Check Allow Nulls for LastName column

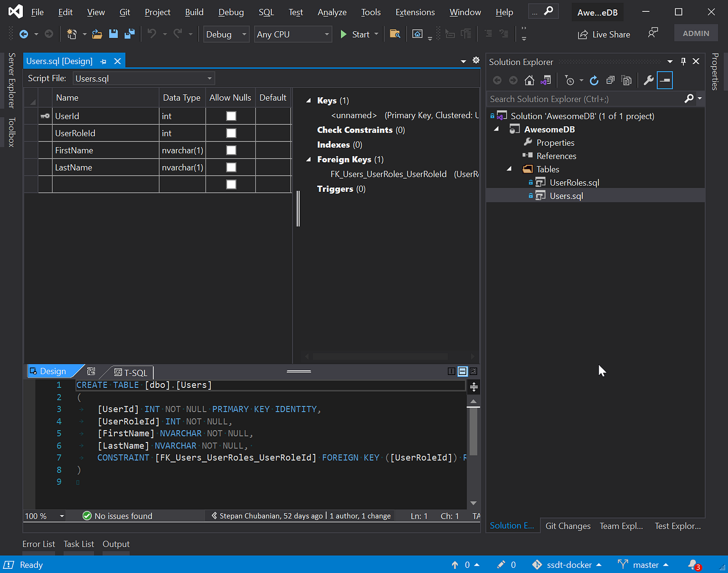coord(230,167)
